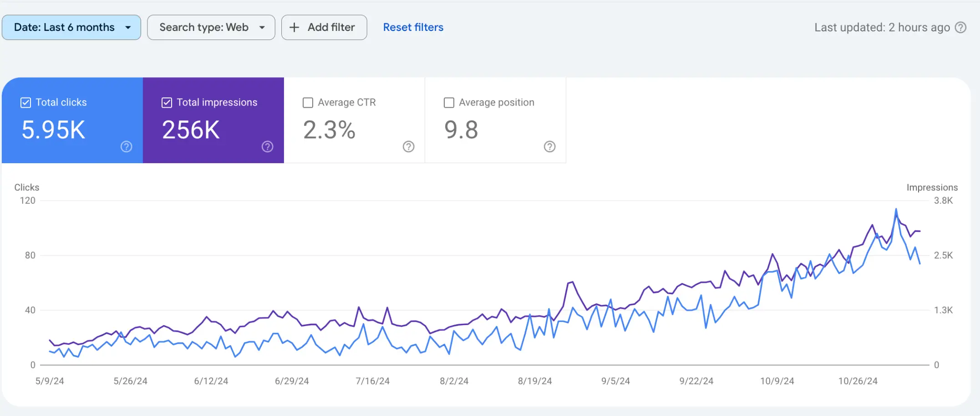
Task: Click the 8/19/24 date label on chart
Action: [535, 381]
